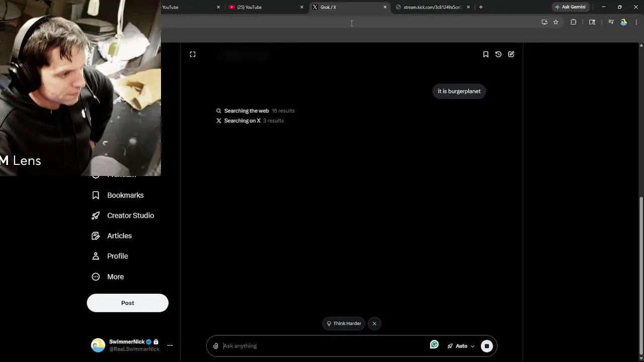
Task: Click '16 results' web search count
Action: [283, 111]
